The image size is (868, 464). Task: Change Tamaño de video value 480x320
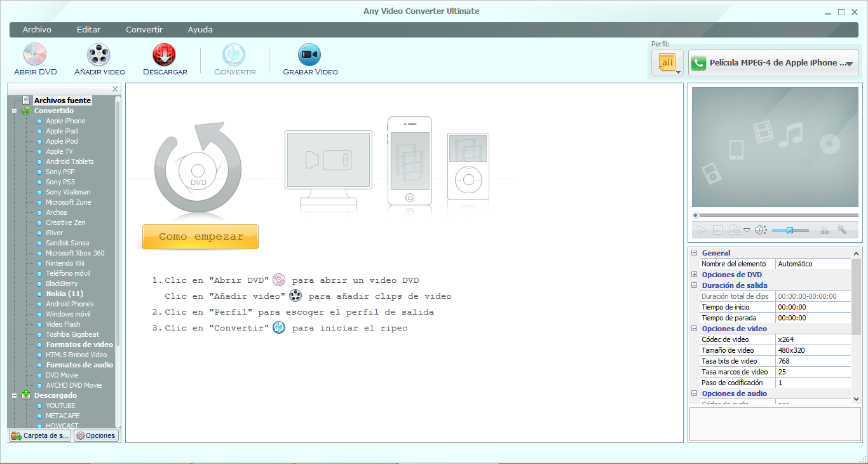(813, 350)
